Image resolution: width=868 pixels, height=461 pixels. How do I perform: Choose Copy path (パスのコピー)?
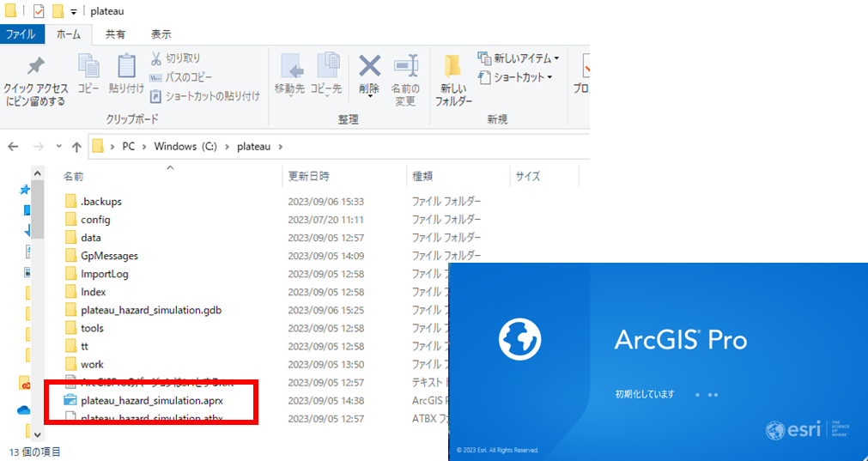coord(181,77)
